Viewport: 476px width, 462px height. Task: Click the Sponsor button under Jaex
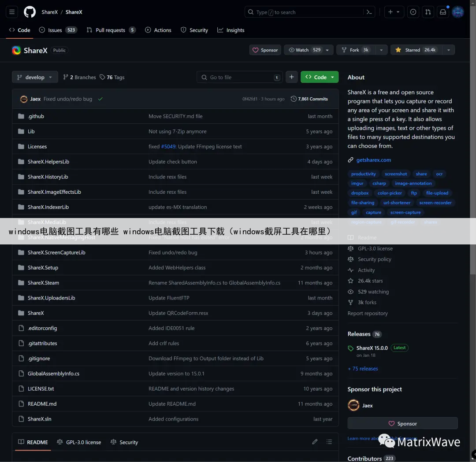402,423
